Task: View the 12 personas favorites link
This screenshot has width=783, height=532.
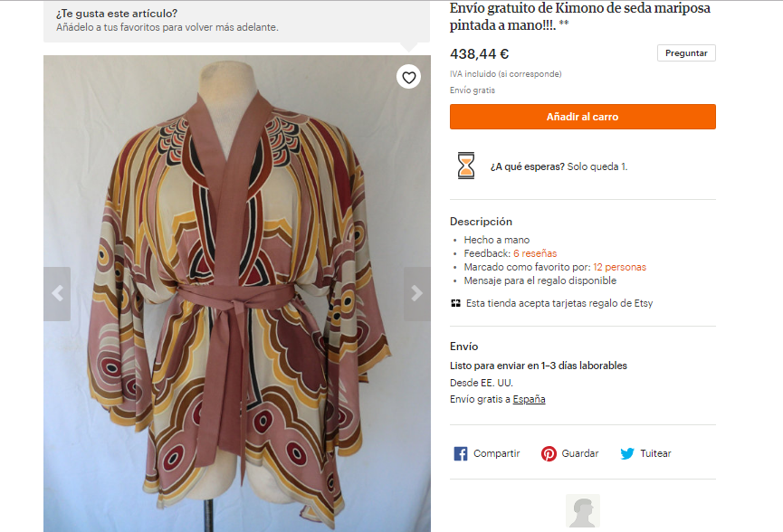Action: (x=619, y=267)
